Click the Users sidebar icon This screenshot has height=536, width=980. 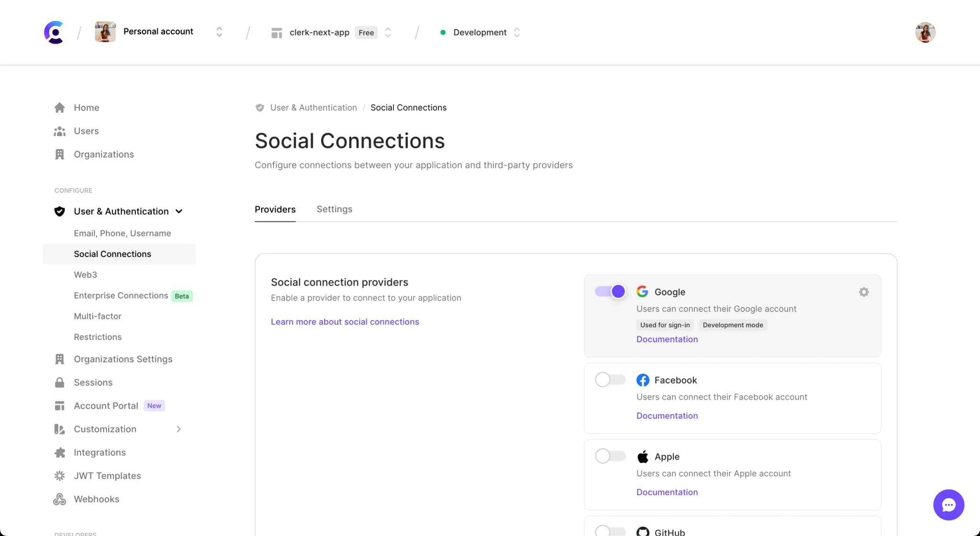coord(60,131)
